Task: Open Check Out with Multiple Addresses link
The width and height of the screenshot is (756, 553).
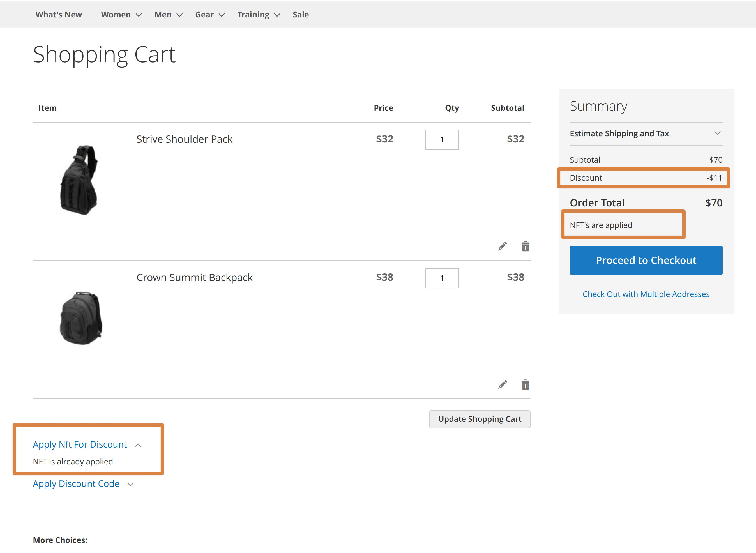Action: (646, 294)
